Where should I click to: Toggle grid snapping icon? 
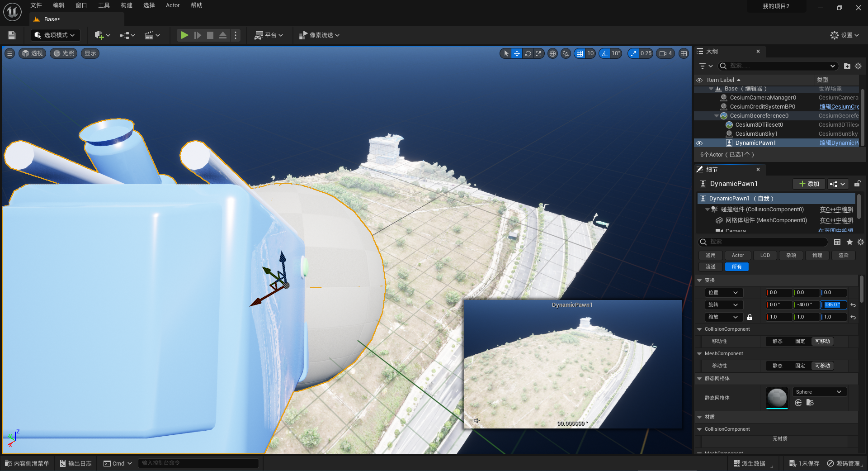coord(580,53)
